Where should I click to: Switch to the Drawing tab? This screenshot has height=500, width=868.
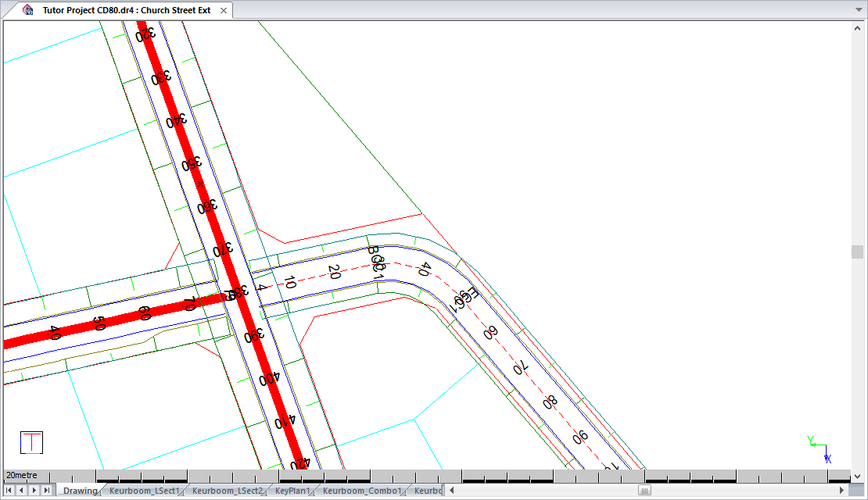click(80, 491)
